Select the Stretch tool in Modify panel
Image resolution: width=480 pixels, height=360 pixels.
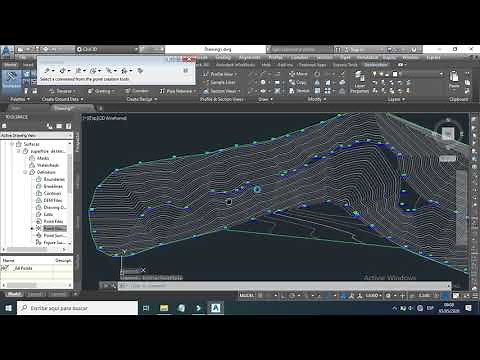pos(299,91)
